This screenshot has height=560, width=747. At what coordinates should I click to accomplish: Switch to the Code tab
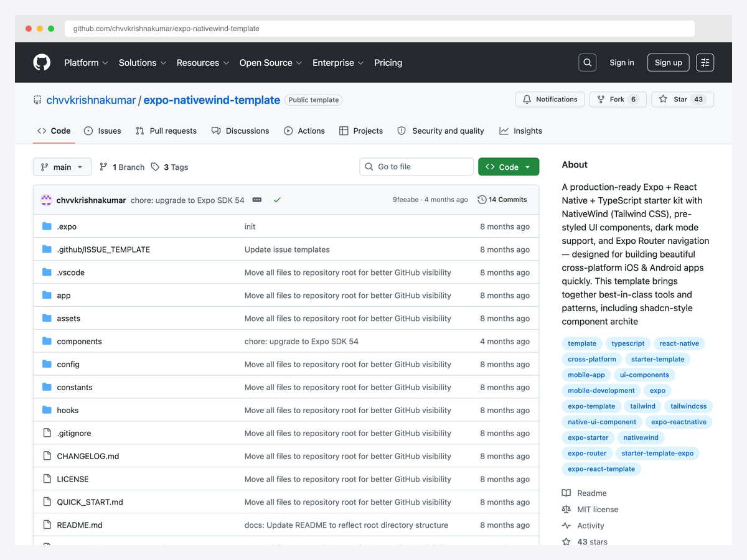[x=54, y=131]
